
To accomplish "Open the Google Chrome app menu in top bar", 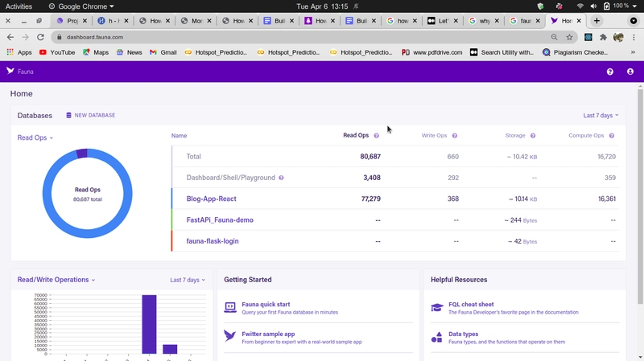I will pyautogui.click(x=81, y=6).
